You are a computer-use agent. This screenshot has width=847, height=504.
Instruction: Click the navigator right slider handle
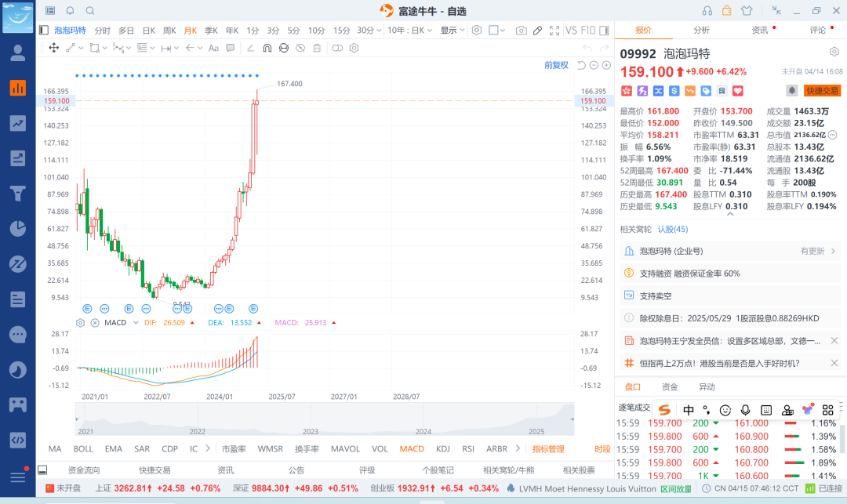pyautogui.click(x=572, y=419)
